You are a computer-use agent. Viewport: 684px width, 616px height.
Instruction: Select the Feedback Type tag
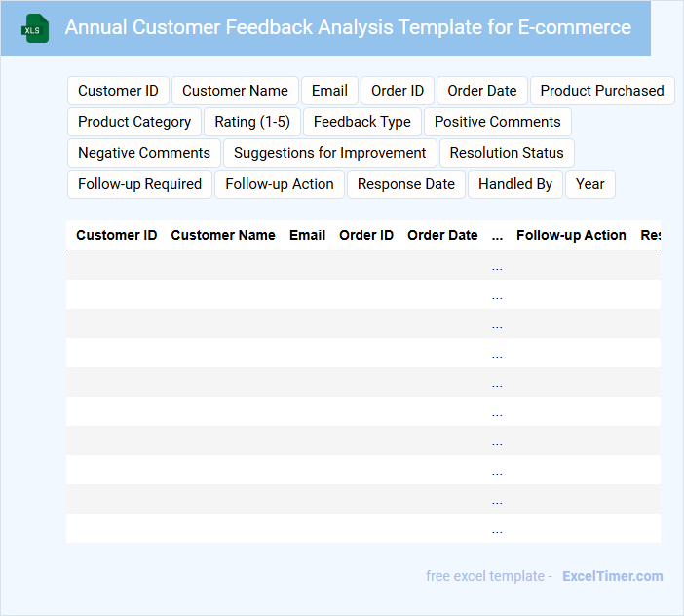pos(361,122)
